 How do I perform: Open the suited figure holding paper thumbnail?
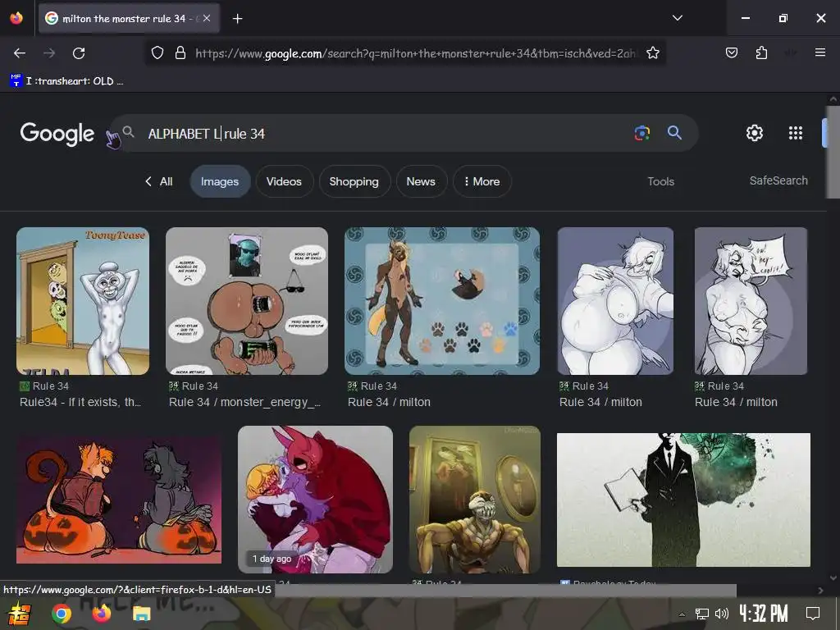pos(683,500)
